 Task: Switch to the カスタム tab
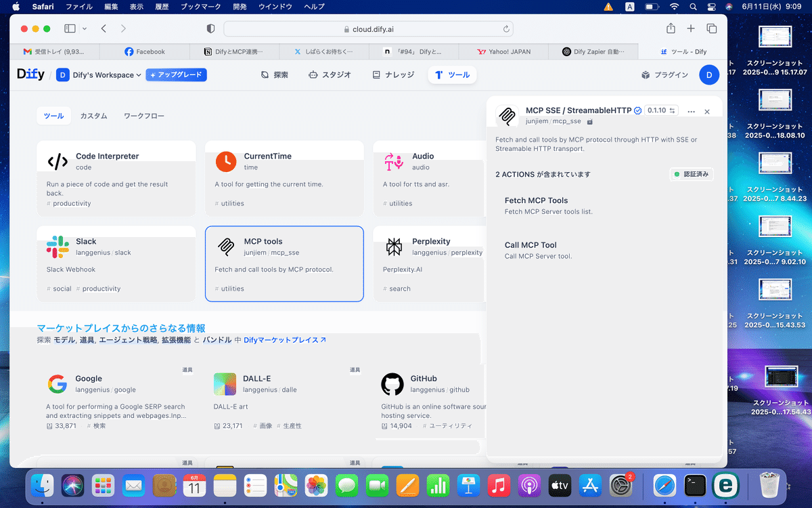(93, 116)
